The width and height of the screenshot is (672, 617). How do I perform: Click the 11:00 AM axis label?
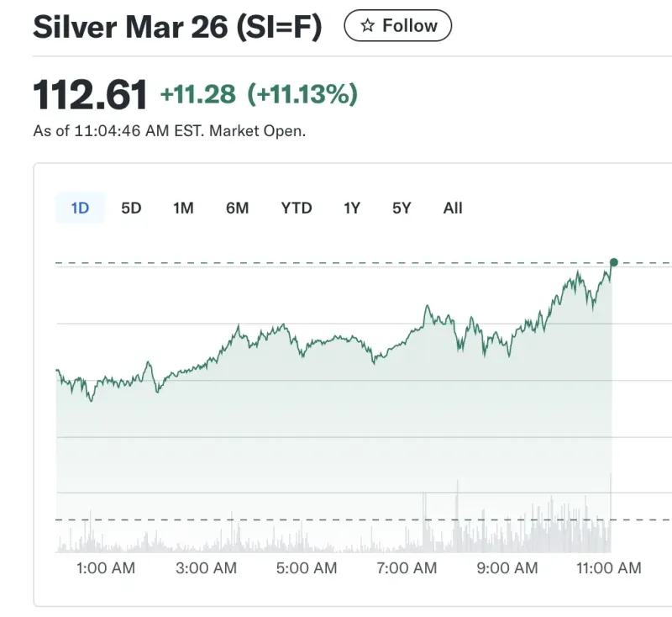tap(606, 568)
